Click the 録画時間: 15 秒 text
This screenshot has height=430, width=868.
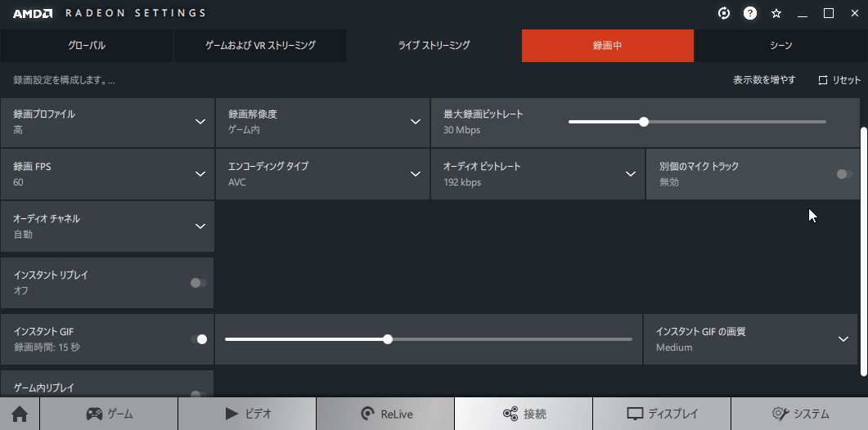click(x=47, y=347)
